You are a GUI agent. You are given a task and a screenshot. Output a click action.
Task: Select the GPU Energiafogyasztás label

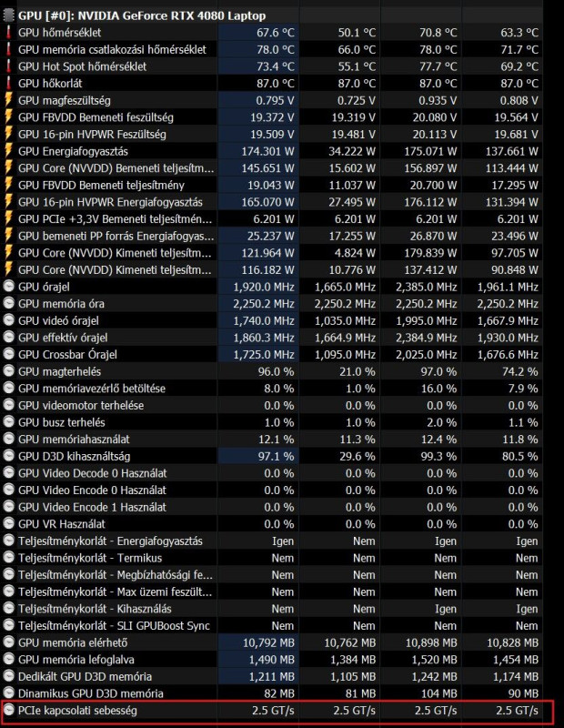[73, 151]
